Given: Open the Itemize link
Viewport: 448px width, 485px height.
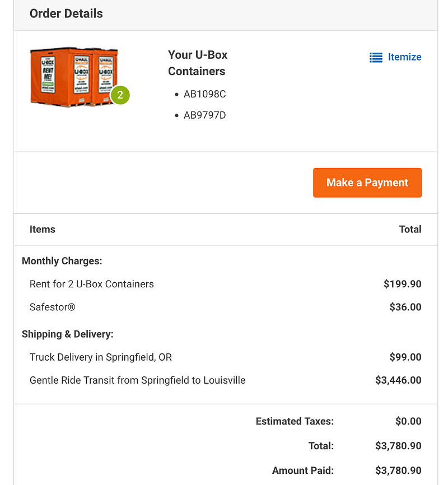Looking at the screenshot, I should pos(404,57).
